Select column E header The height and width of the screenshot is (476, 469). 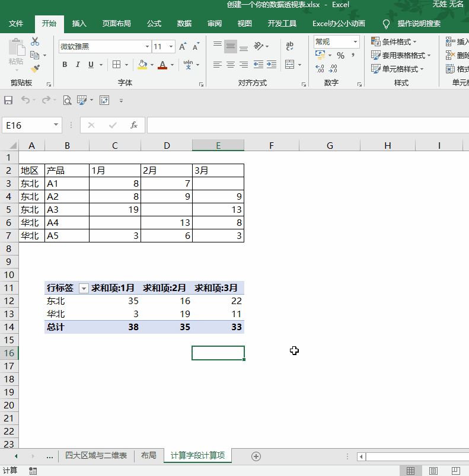click(x=218, y=145)
